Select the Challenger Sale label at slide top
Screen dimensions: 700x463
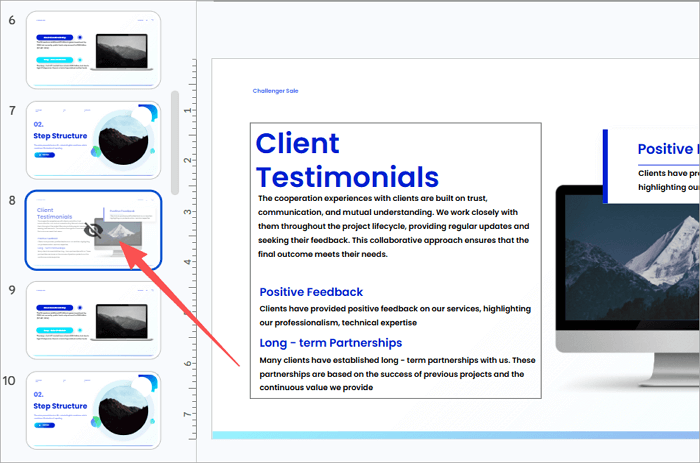point(275,91)
